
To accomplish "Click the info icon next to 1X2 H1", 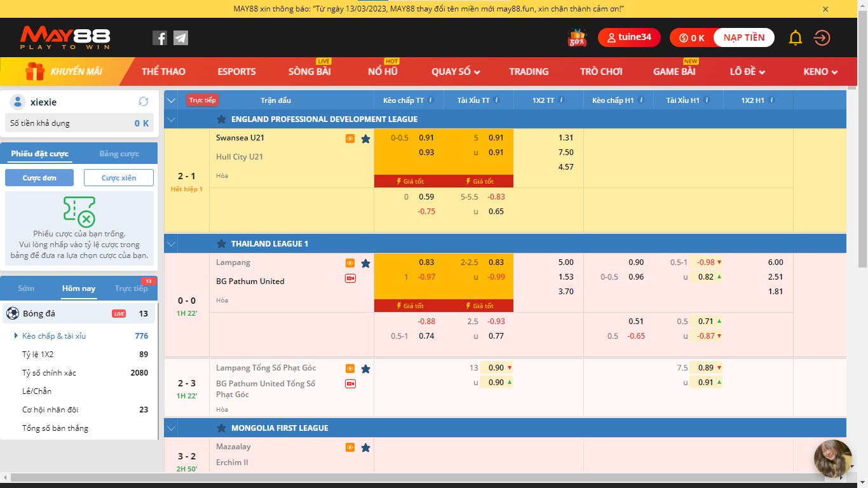I will click(771, 100).
